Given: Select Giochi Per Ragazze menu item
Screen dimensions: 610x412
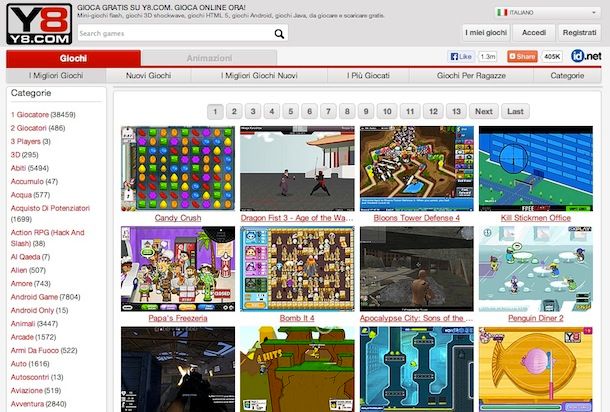Looking at the screenshot, I should pos(471,75).
